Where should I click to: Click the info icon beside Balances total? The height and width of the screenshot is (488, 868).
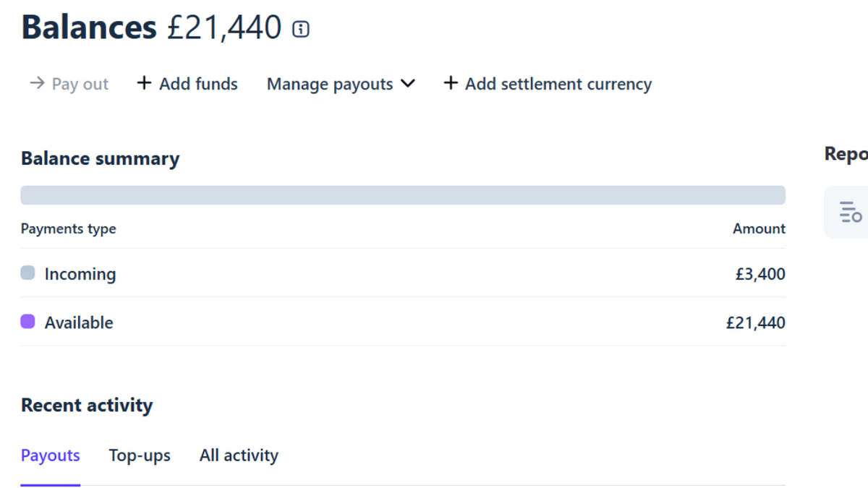pyautogui.click(x=300, y=29)
